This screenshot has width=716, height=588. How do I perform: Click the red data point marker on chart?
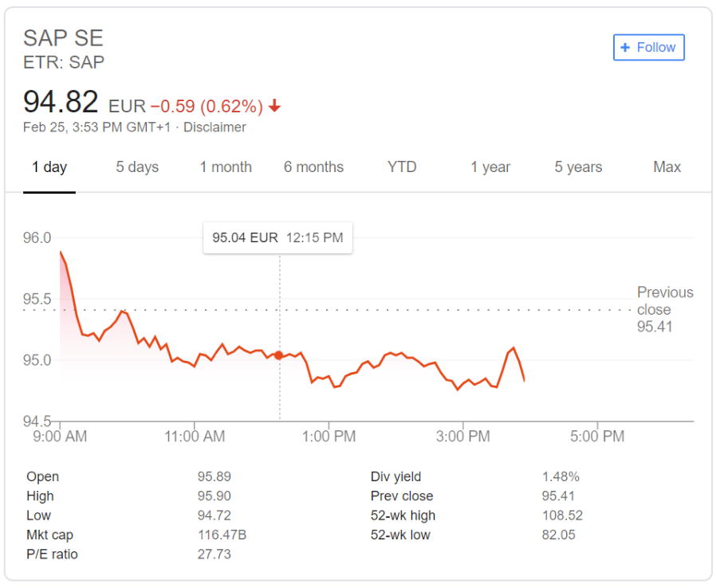click(x=278, y=355)
